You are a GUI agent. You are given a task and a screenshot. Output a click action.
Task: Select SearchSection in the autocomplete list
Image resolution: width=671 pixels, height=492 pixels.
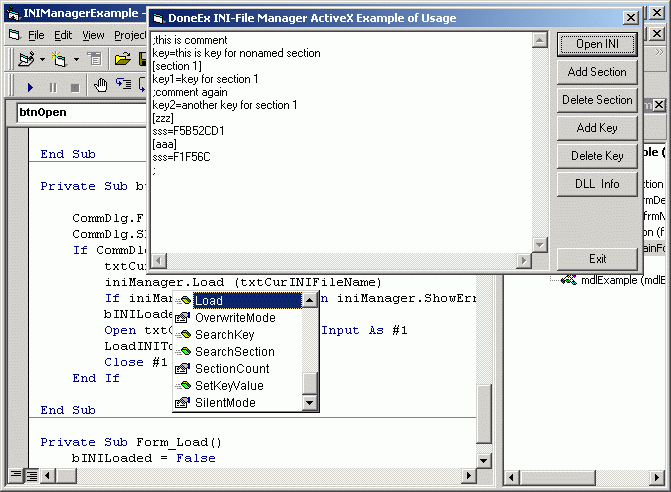click(235, 352)
